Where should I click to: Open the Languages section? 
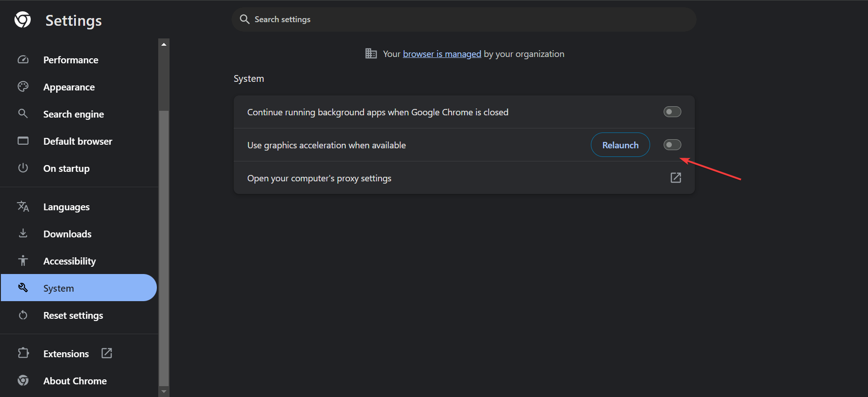[x=79, y=207]
